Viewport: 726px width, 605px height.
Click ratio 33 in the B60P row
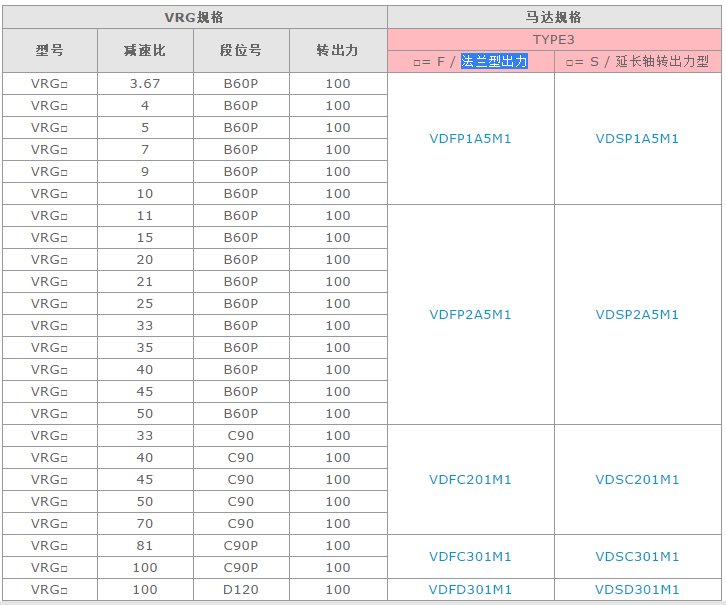(145, 325)
